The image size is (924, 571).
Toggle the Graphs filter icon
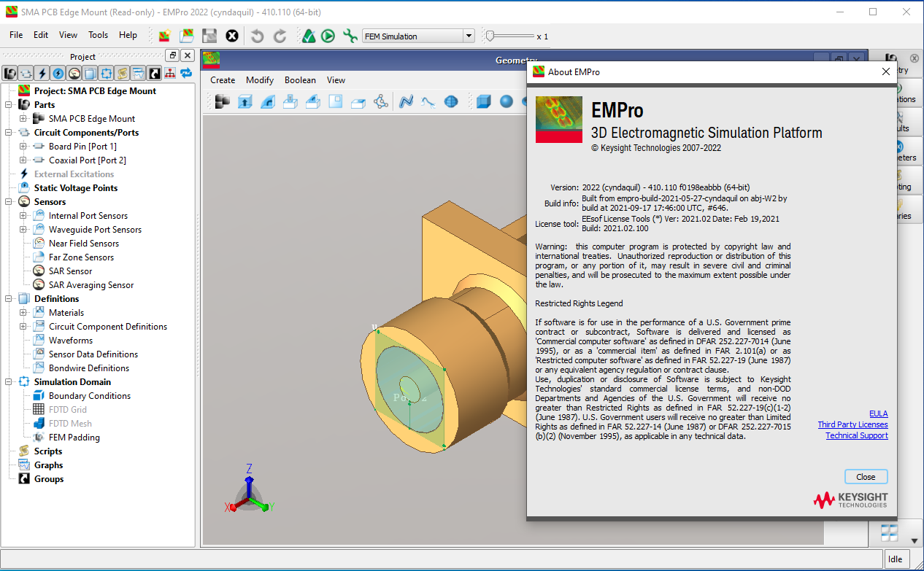click(139, 73)
